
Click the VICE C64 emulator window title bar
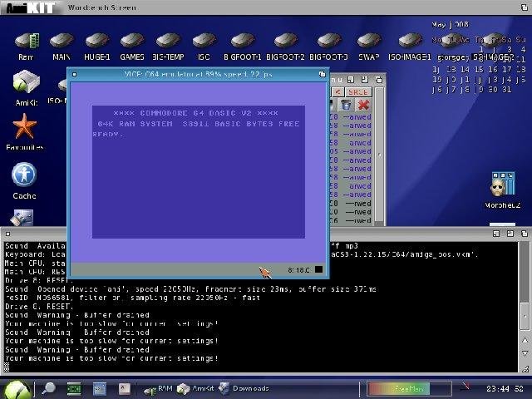(198, 74)
